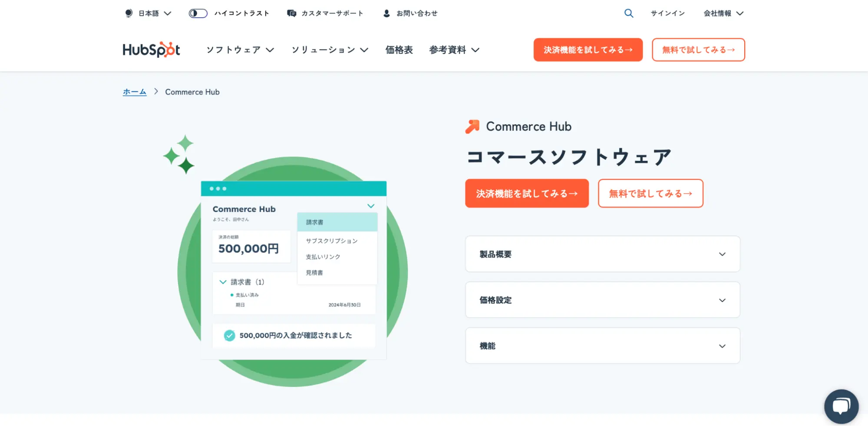Click the Commerce Hub breadcrumb text
The image size is (868, 426).
coord(192,92)
